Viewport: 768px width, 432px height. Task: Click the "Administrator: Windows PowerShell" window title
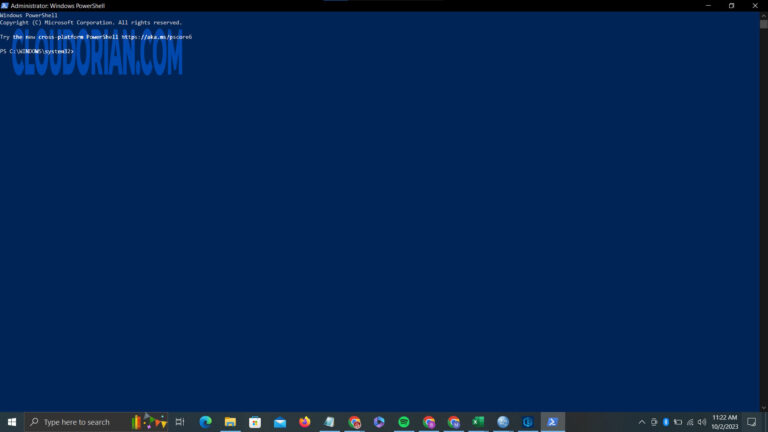[58, 6]
